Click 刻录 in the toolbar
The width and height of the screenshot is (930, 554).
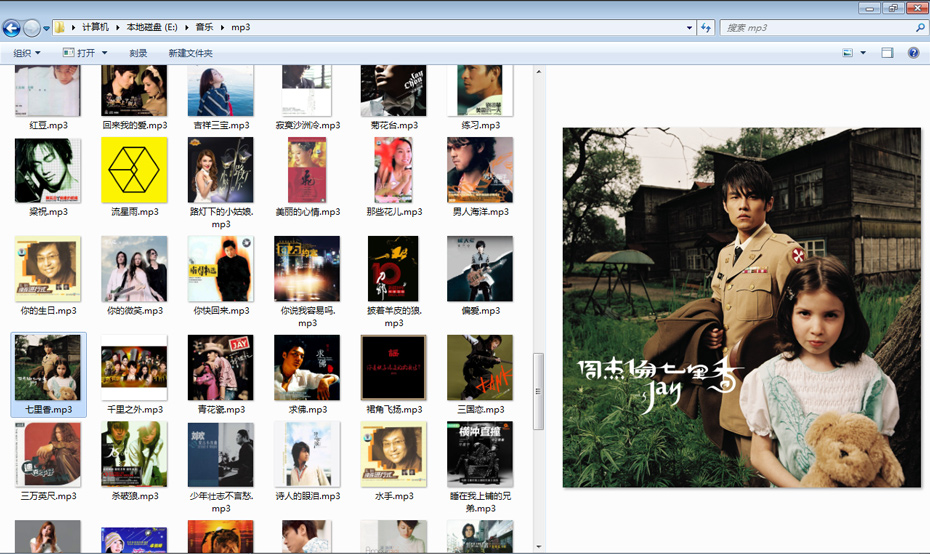(138, 53)
